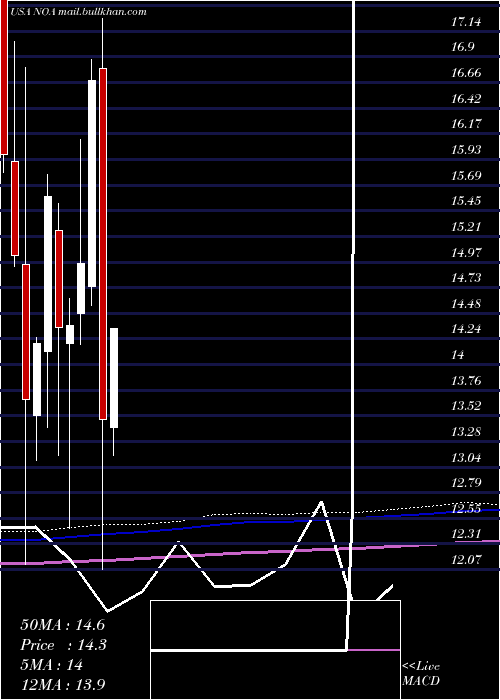This screenshot has height=700, width=500.
Task: Select the 16.9 price axis label
Action: (x=462, y=47)
